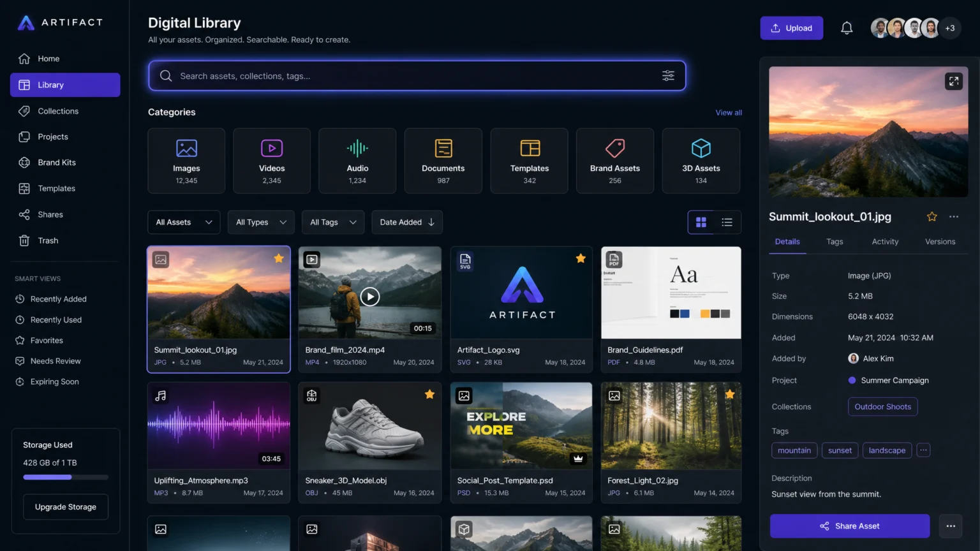Toggle the star on the Forest_Light_02.jpg card

(x=730, y=394)
